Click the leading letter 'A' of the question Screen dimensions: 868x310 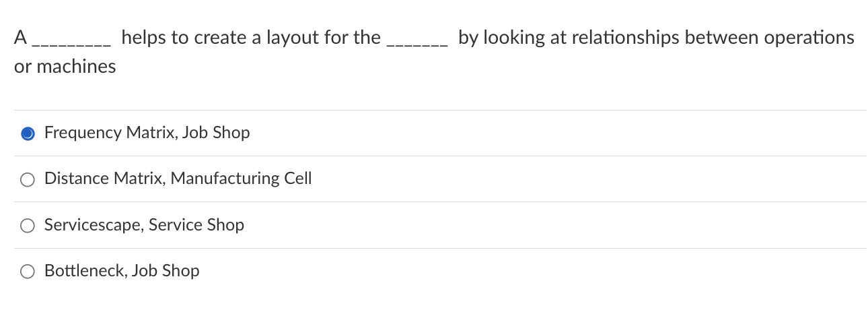21,38
